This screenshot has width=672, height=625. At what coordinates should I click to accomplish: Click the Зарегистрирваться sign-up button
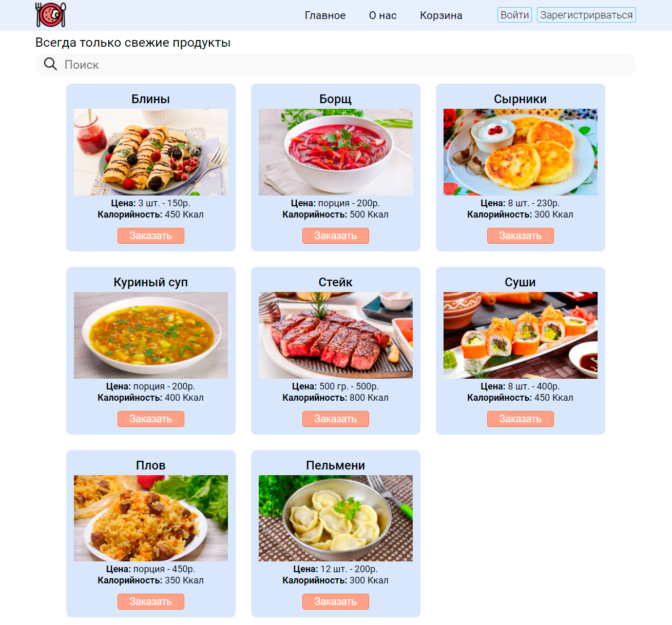[x=586, y=15]
